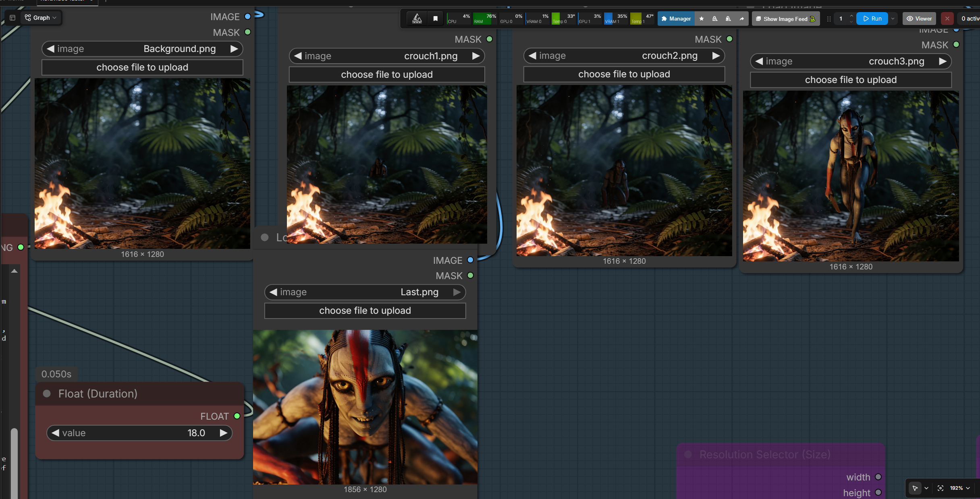Click the MASK output port of crouch3.png node

coord(956,45)
